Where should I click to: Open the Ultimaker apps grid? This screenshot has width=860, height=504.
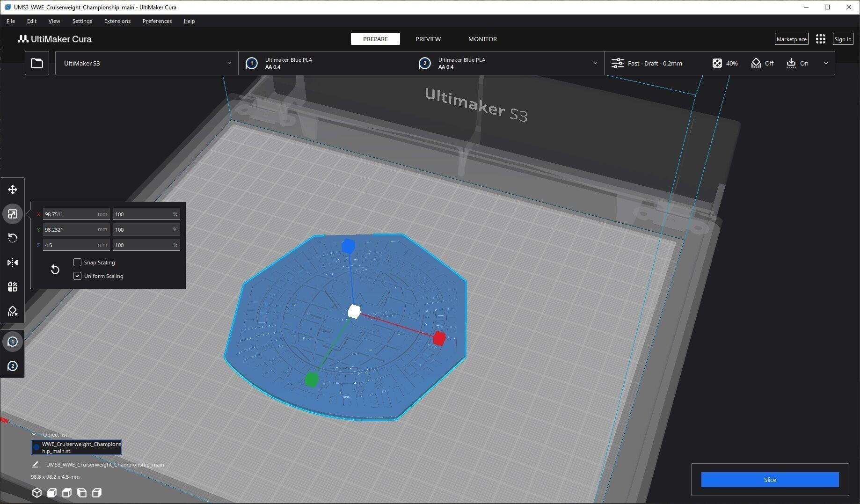(x=821, y=39)
